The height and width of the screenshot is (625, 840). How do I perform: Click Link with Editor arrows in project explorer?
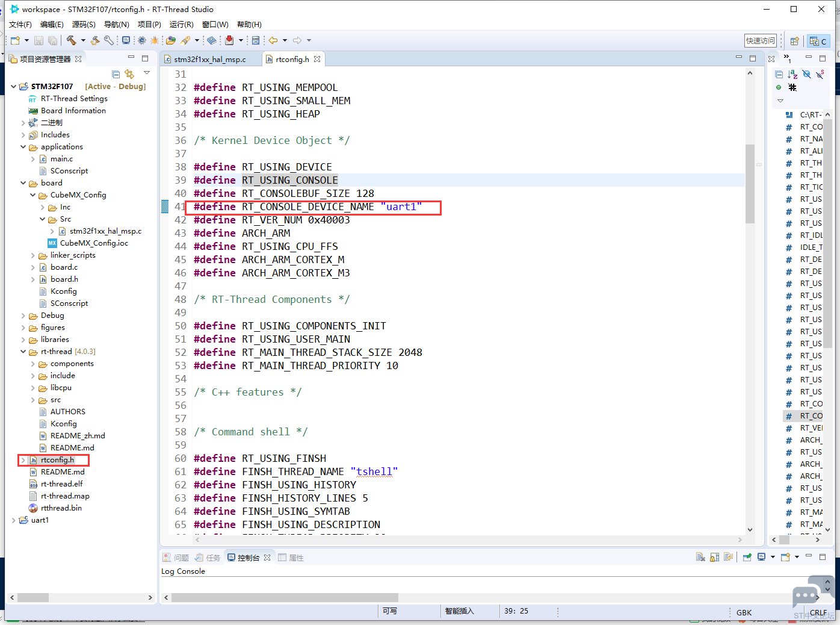tap(129, 74)
